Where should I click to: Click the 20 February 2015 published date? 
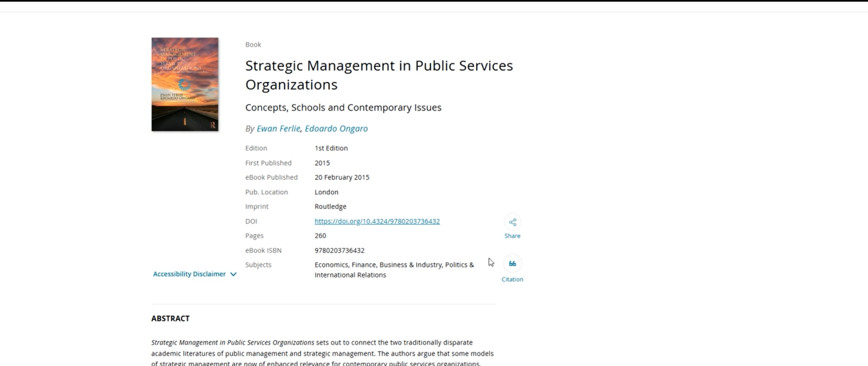point(342,177)
